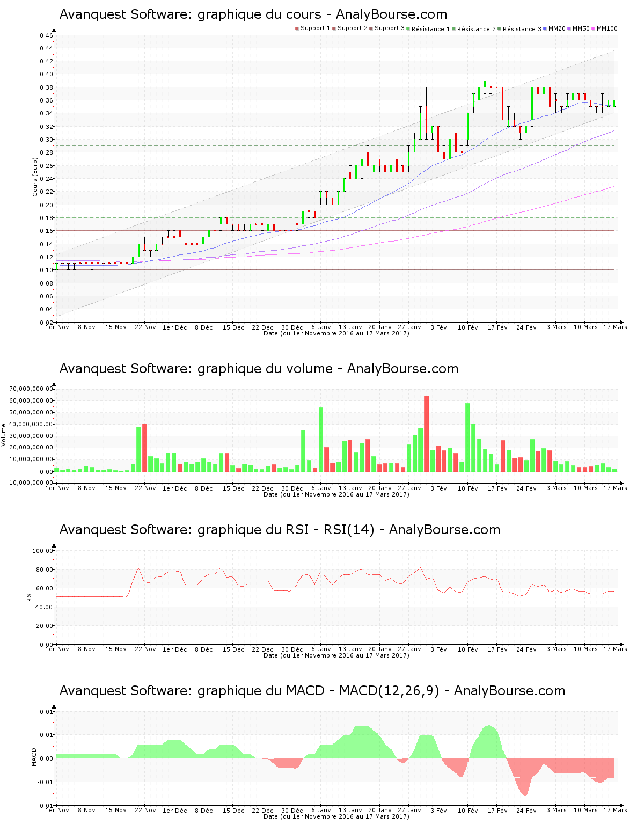
Task: Click the tallest red volume bar near 3 Fév
Action: (426, 434)
